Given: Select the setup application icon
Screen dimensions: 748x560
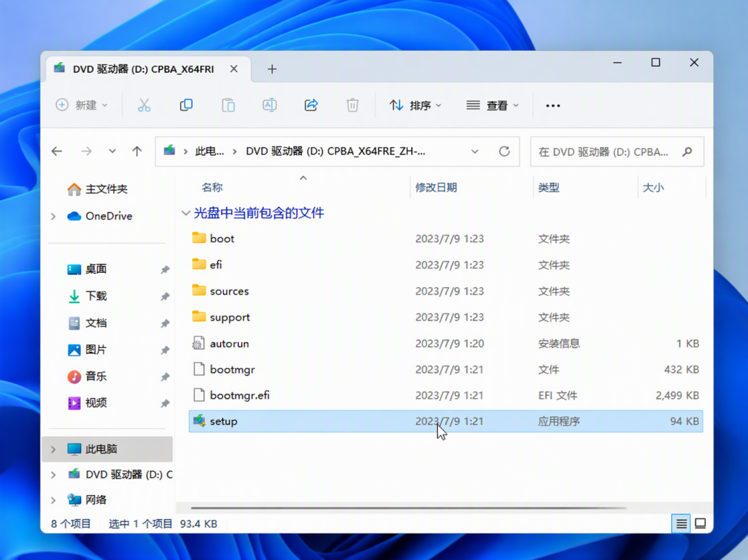Looking at the screenshot, I should 199,421.
